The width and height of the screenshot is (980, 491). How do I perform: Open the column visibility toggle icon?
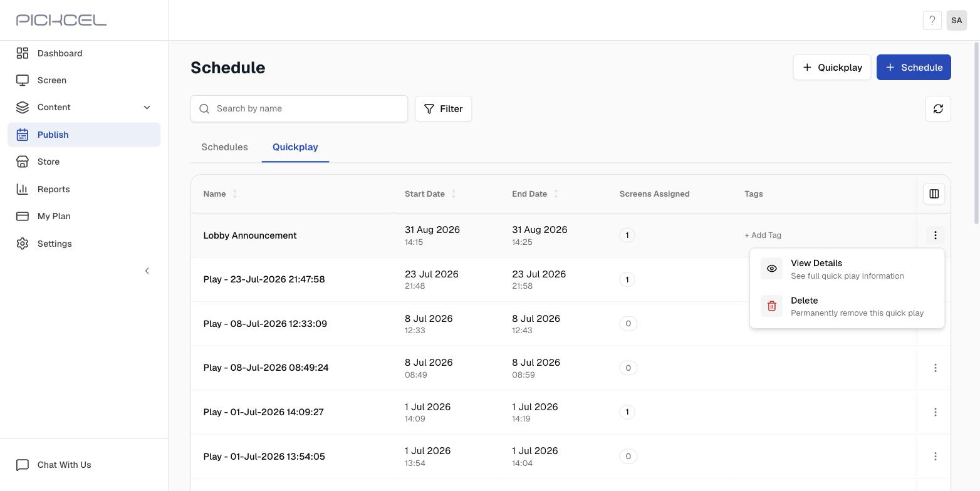coord(934,194)
